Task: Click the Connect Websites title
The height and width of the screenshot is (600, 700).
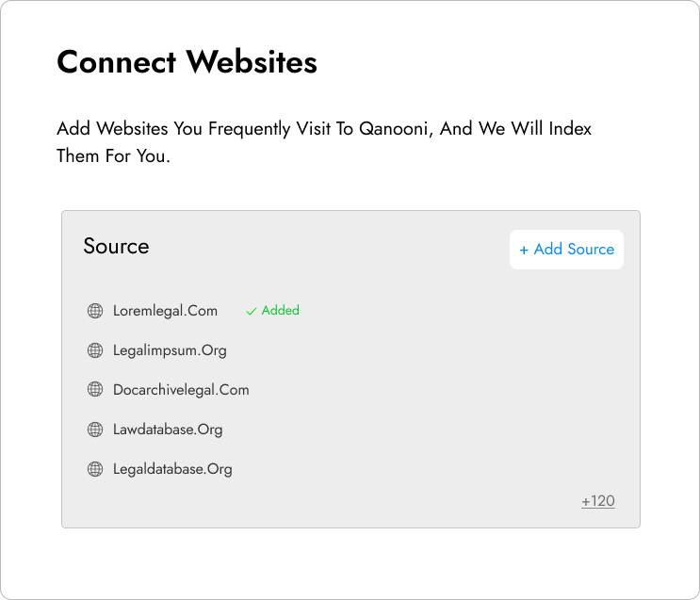Action: point(187,61)
